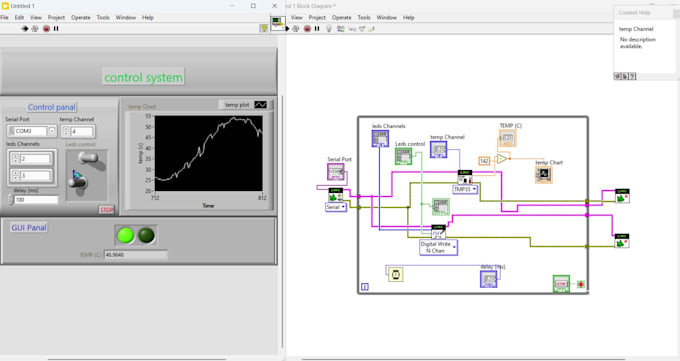Click the bright green LED indicator
Screen dimensions: 680x361
click(x=126, y=235)
